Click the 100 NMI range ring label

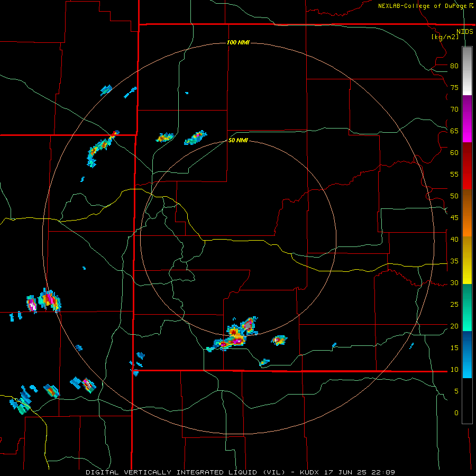[238, 42]
